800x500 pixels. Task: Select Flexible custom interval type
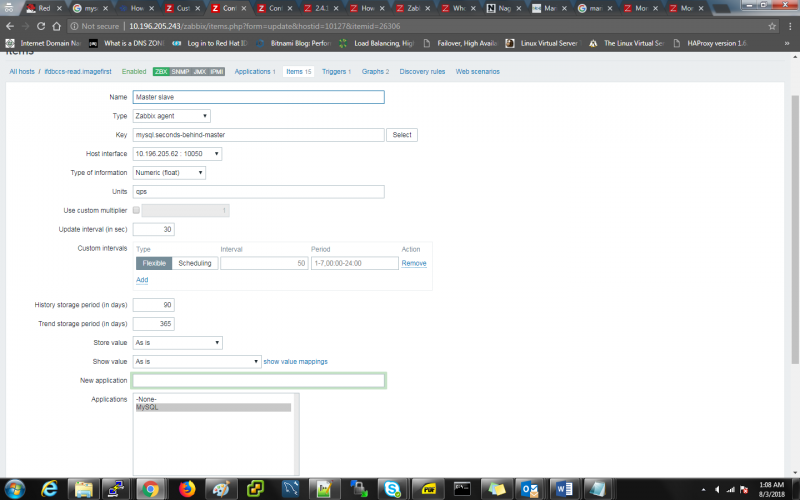click(x=154, y=263)
